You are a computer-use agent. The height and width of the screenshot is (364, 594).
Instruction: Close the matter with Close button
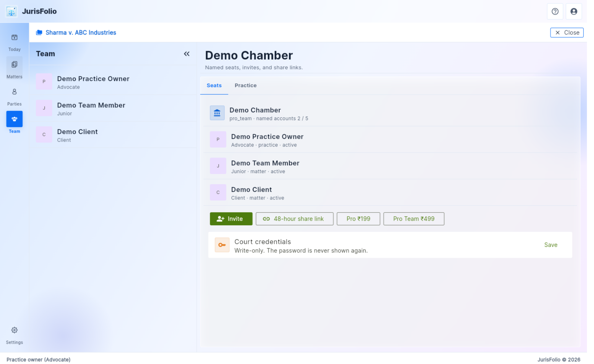click(x=567, y=33)
